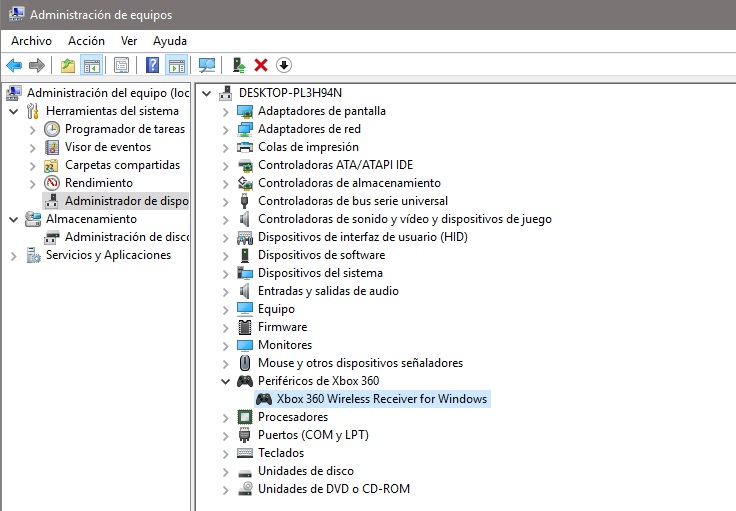The image size is (736, 511).
Task: Click the black down-arrow circle toolbar icon
Action: pyautogui.click(x=284, y=65)
